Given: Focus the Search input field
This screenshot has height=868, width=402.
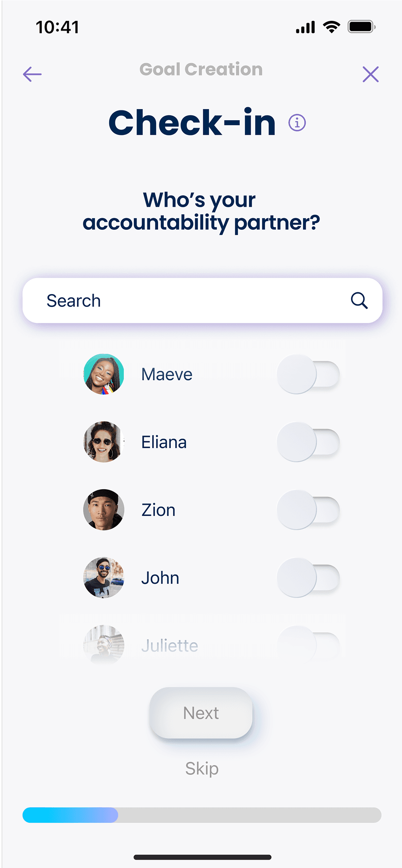Looking at the screenshot, I should point(202,300).
